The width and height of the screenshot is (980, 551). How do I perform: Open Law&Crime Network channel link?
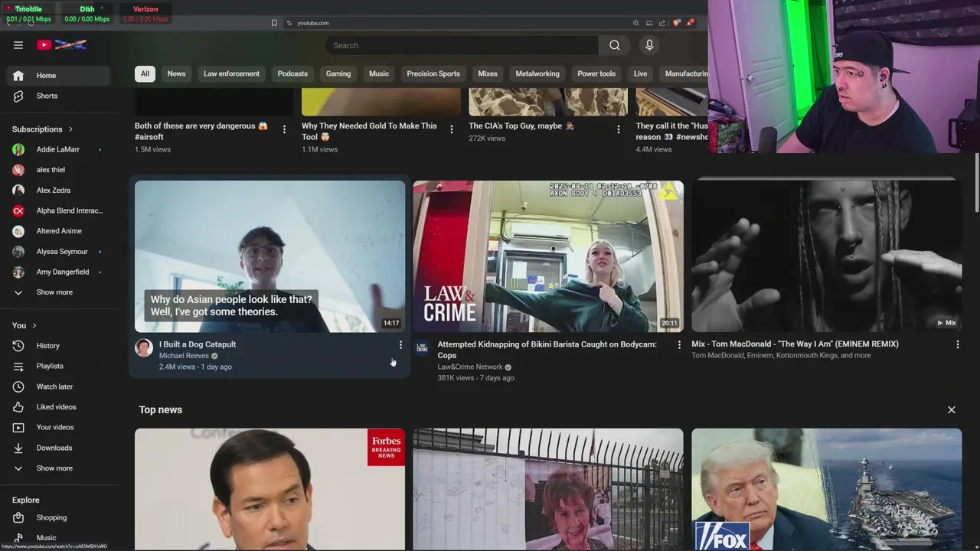pos(469,367)
